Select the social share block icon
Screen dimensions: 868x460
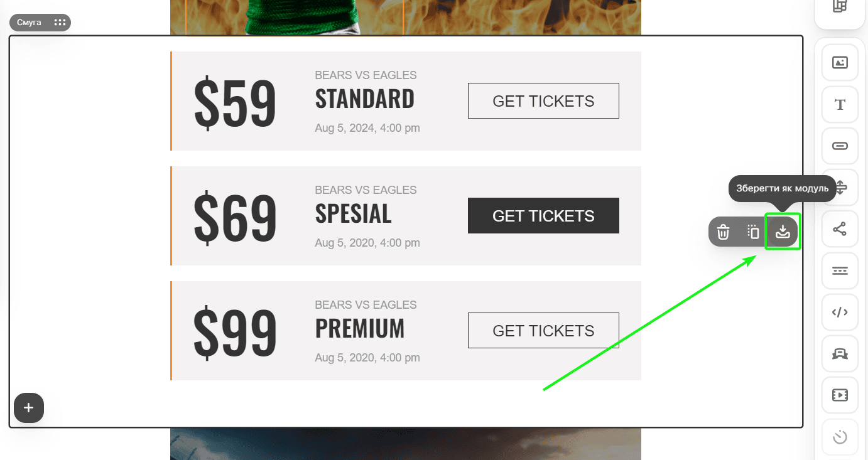tap(840, 228)
